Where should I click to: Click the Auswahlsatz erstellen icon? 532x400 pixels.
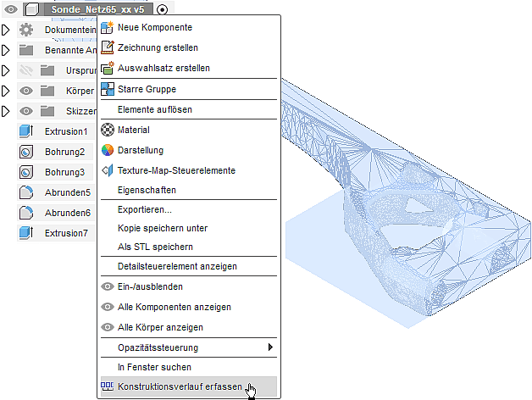[x=108, y=68]
